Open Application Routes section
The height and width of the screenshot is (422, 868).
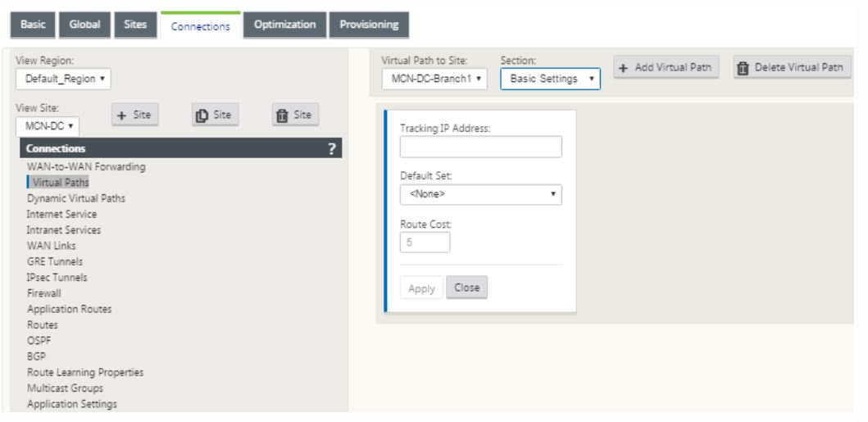tap(69, 309)
